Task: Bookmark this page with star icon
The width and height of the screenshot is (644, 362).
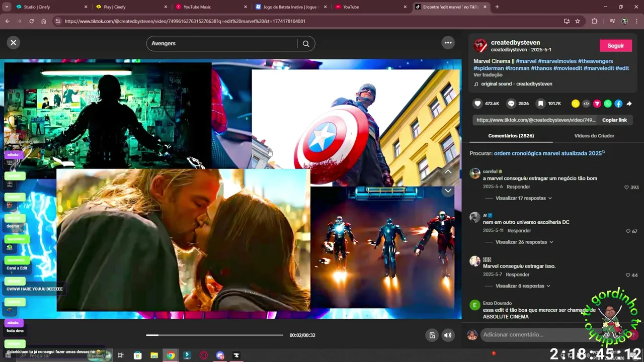Action: (578, 21)
